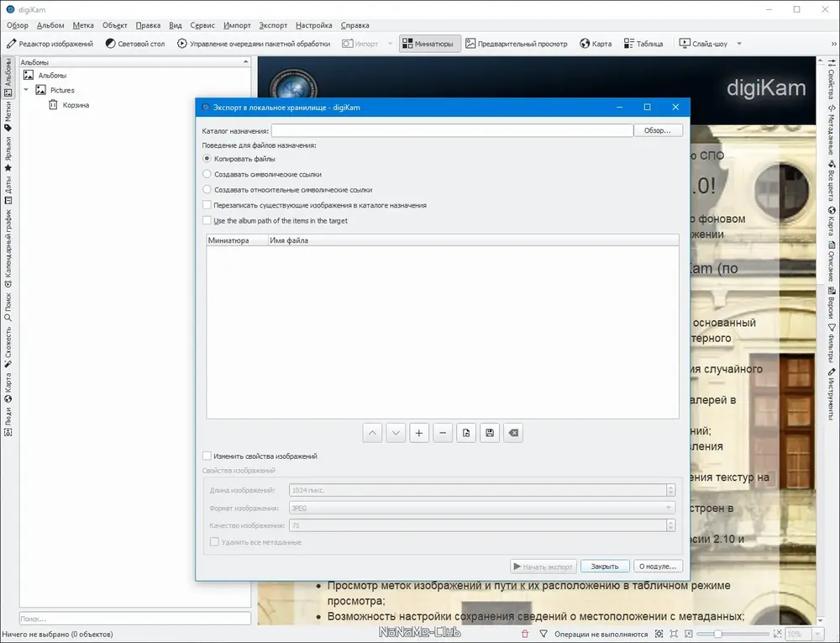Toggle Use the album path checkbox
This screenshot has height=643, width=840.
point(207,220)
